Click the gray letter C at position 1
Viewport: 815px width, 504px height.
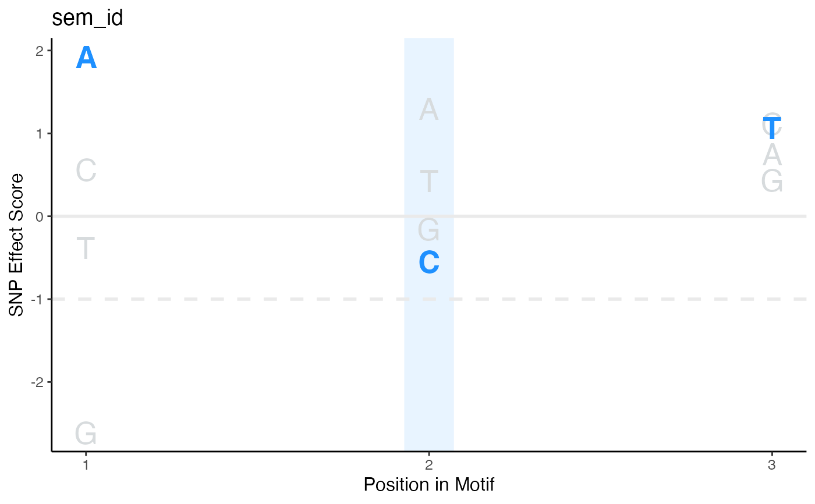pos(86,171)
